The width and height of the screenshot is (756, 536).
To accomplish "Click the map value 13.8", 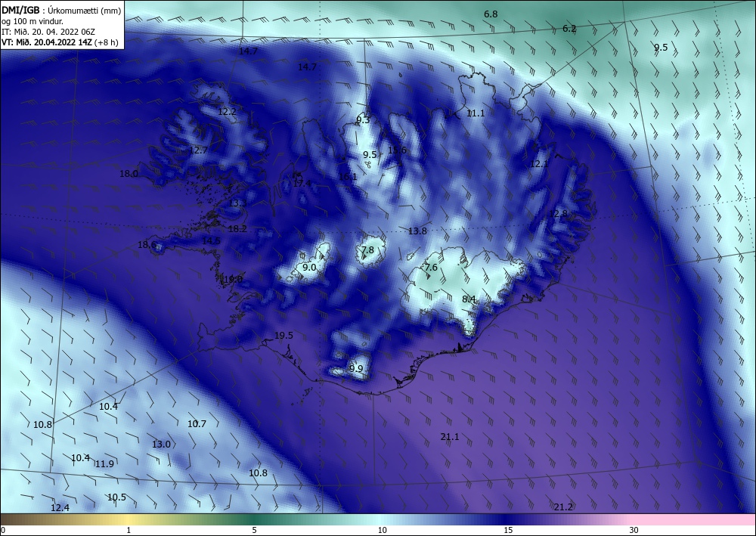I will point(417,231).
